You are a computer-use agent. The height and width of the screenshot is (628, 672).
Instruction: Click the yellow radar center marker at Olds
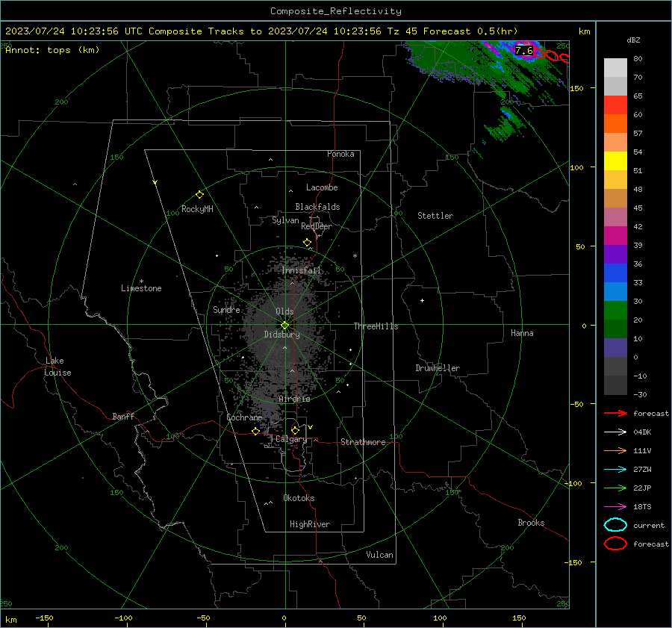point(284,326)
